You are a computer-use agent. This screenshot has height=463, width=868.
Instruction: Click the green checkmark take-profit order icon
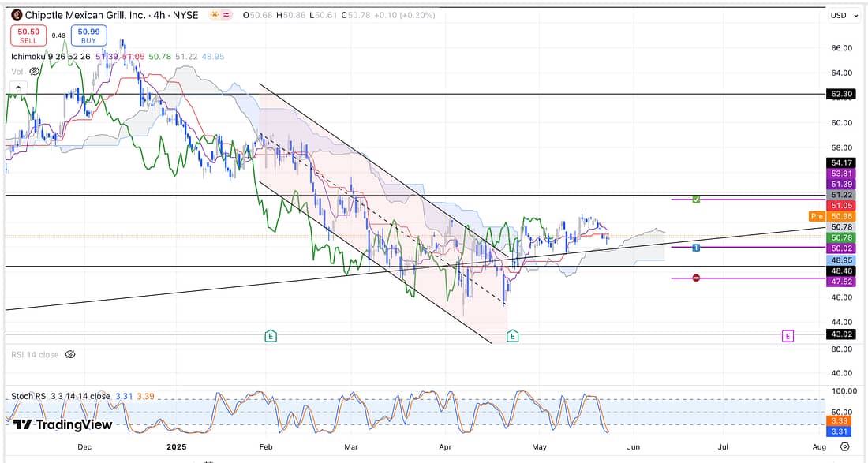point(697,199)
